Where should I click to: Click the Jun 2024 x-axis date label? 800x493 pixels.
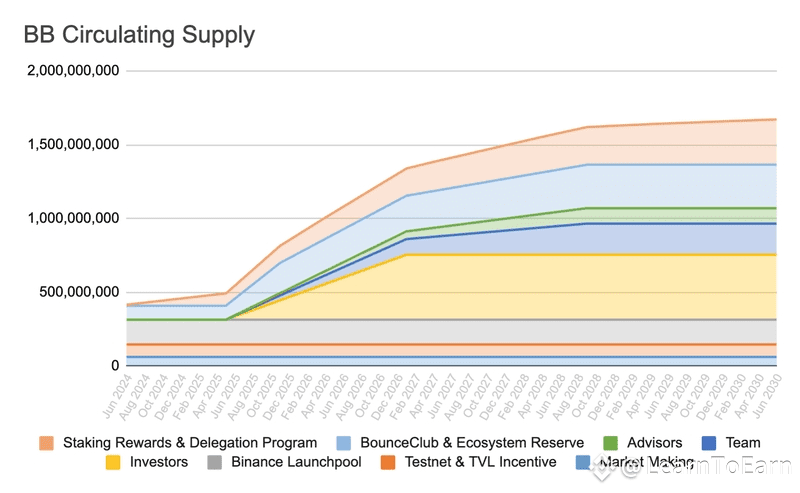click(117, 396)
